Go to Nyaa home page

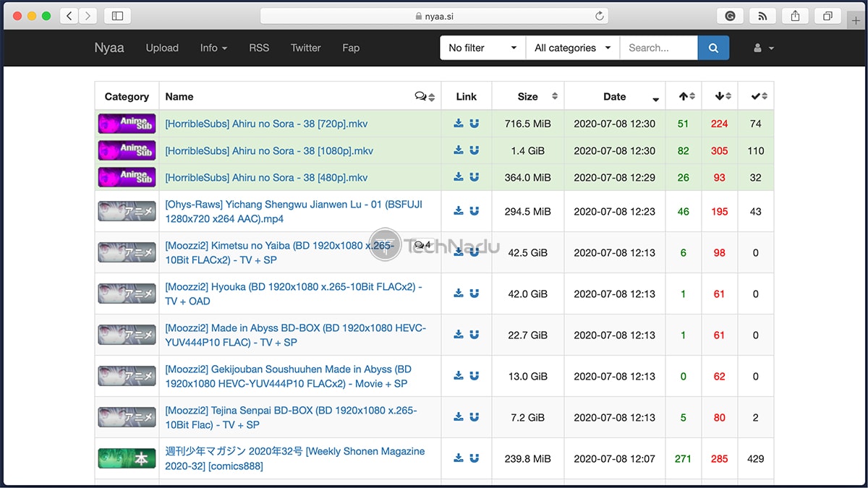109,48
